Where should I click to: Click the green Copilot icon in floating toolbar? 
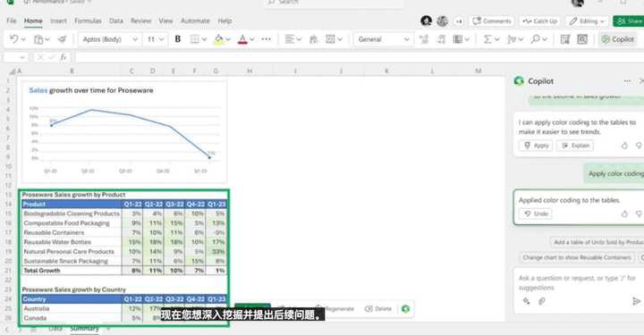[405, 309]
